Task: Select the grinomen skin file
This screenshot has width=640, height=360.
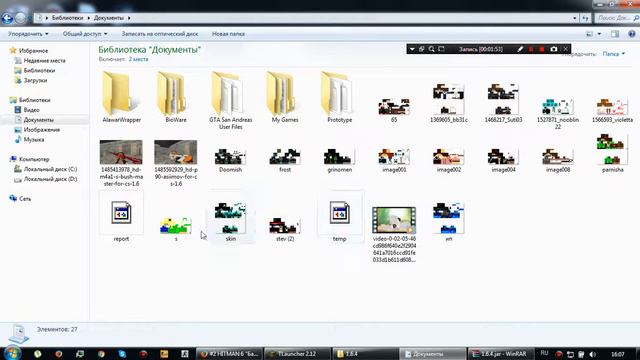Action: [x=340, y=160]
